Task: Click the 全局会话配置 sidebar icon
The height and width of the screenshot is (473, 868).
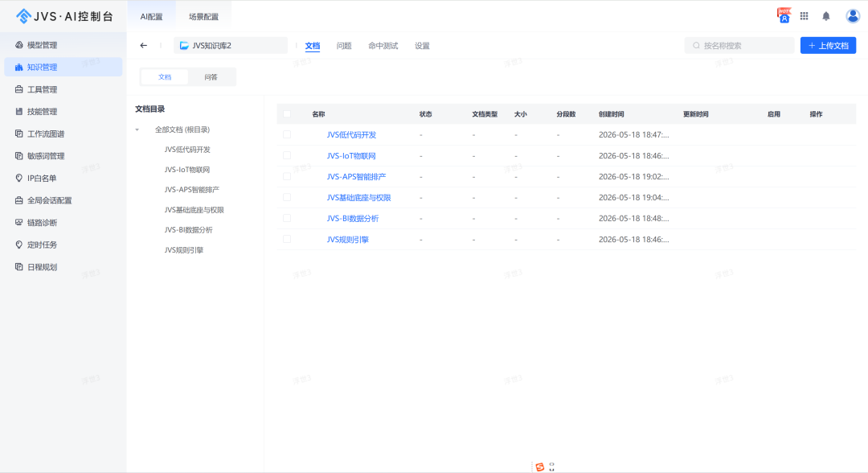Action: (18, 200)
